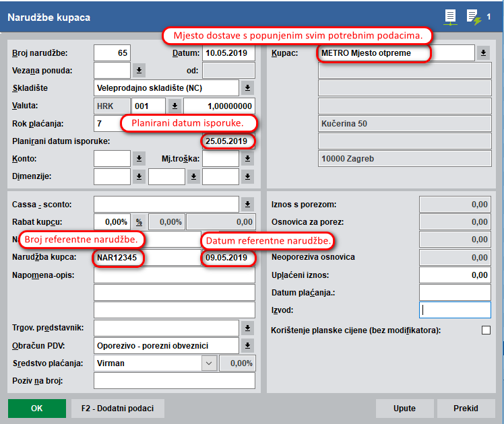The height and width of the screenshot is (424, 504).
Task: Open the Konto lookup arrow
Action: pos(139,159)
